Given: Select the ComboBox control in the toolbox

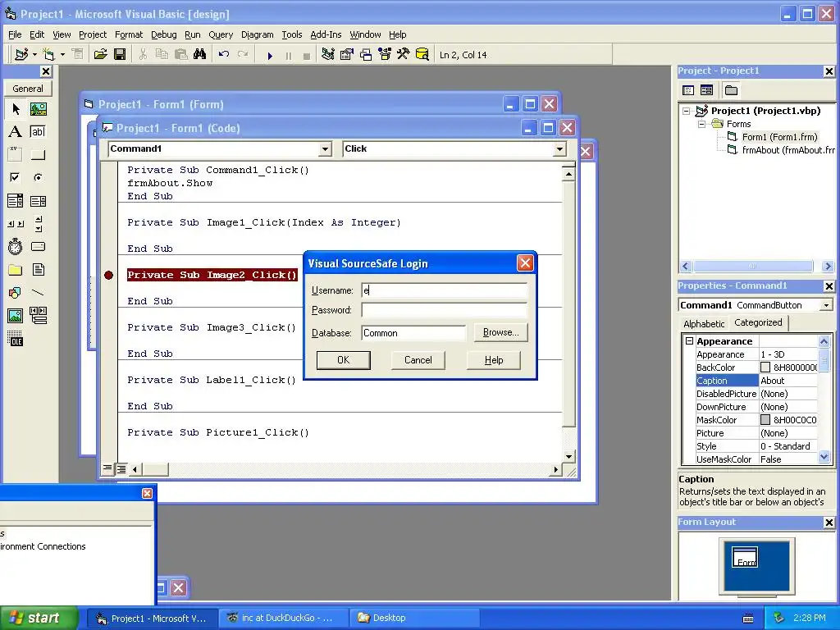Looking at the screenshot, I should [x=16, y=201].
